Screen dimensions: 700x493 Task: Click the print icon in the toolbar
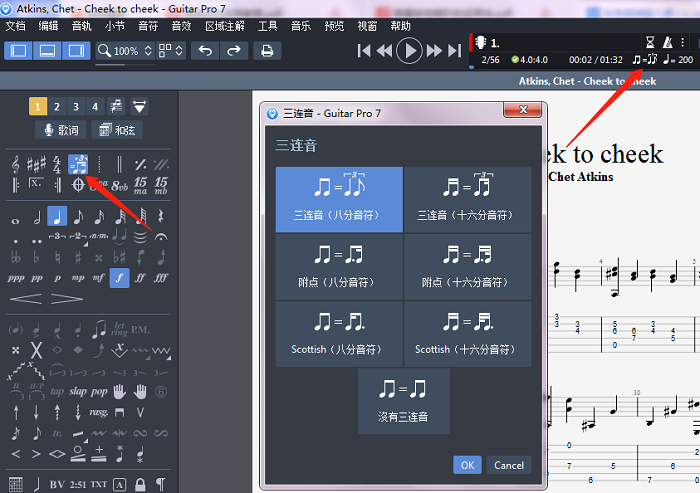pos(266,50)
